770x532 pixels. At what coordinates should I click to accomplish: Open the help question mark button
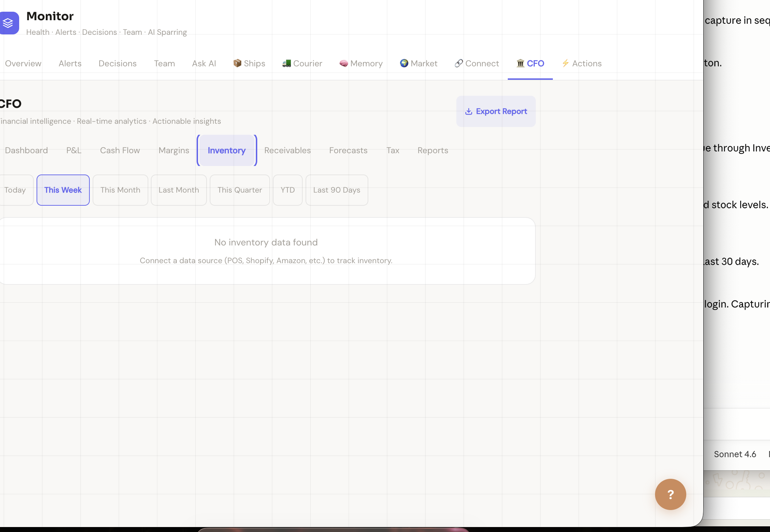(x=670, y=494)
